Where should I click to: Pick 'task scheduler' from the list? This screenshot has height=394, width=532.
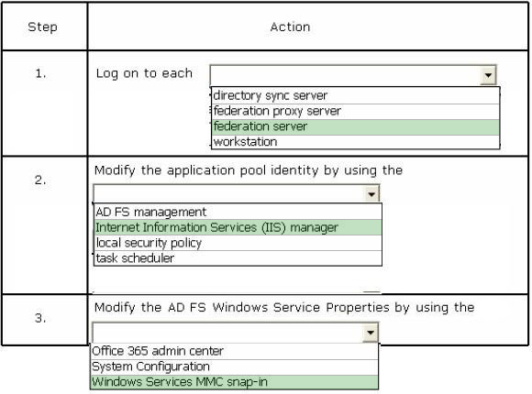pyautogui.click(x=238, y=258)
